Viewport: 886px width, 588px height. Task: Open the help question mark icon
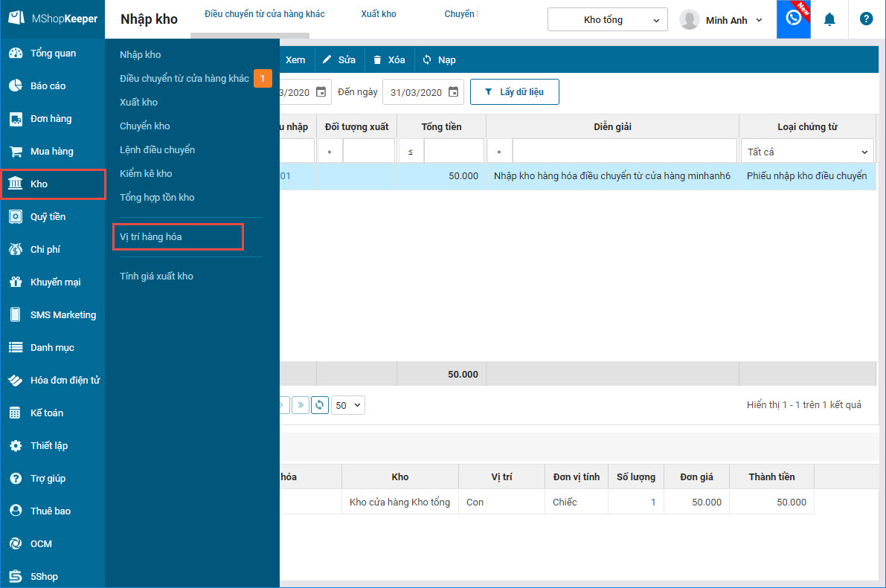click(x=866, y=19)
